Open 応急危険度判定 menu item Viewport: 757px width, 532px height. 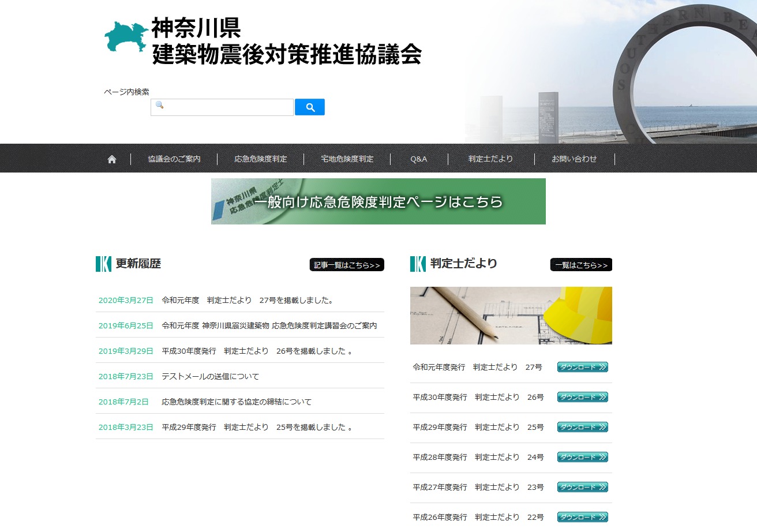(x=261, y=159)
